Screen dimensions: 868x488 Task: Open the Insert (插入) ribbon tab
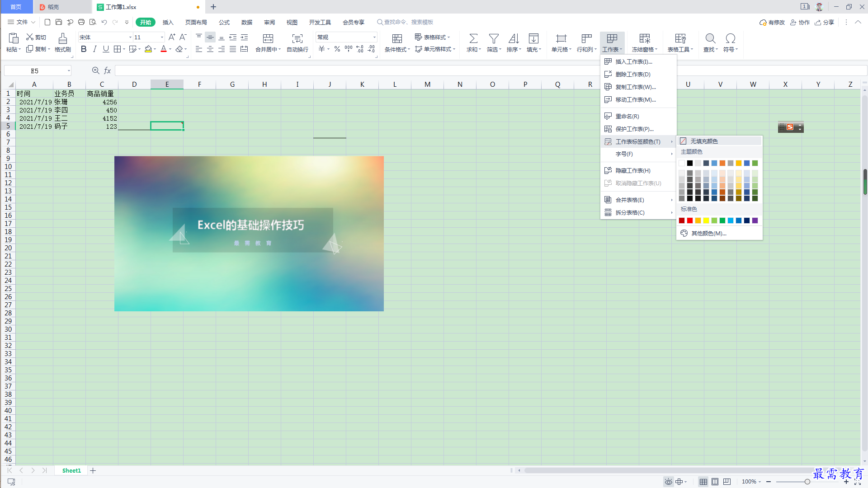168,22
